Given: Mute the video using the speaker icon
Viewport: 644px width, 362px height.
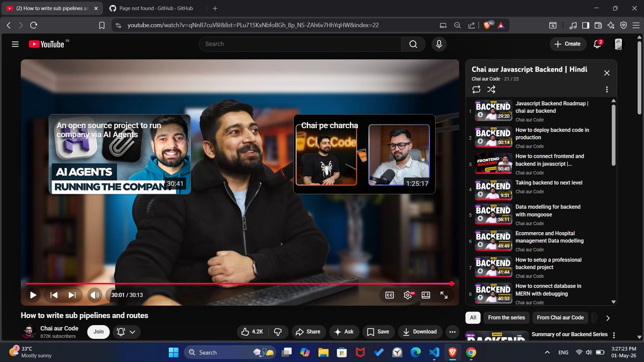Looking at the screenshot, I should [95, 294].
